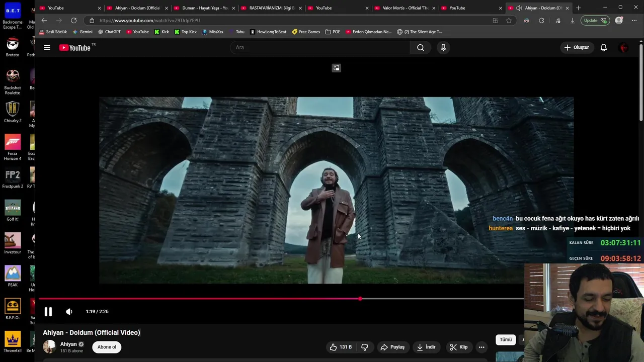
Task: Open the HowLongToBeat bookmark
Action: (268, 32)
